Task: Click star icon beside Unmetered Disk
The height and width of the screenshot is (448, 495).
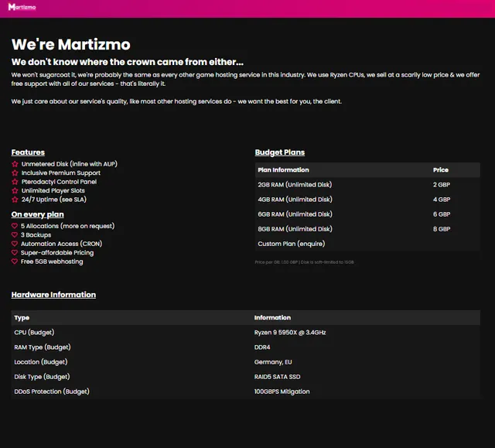Action: (x=15, y=164)
